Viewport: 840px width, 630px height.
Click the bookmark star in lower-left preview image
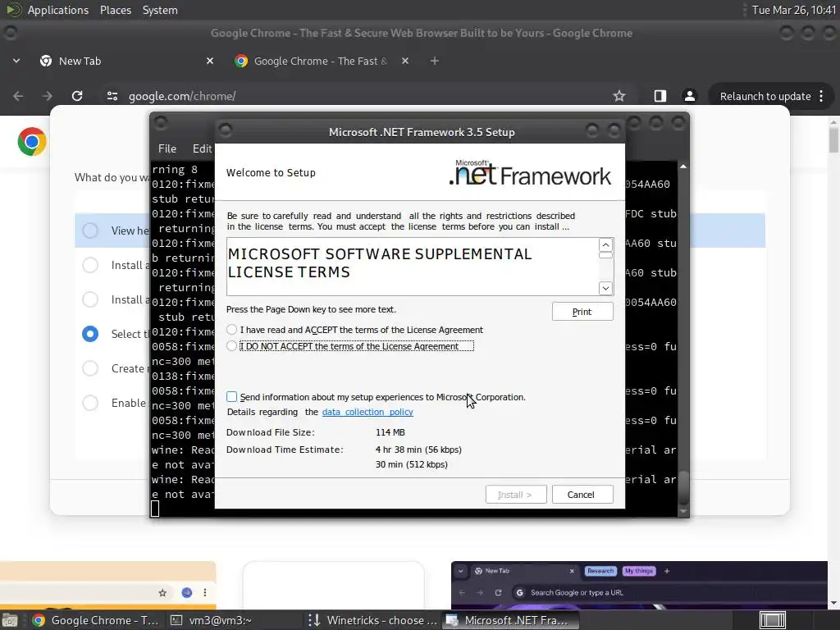(x=162, y=592)
